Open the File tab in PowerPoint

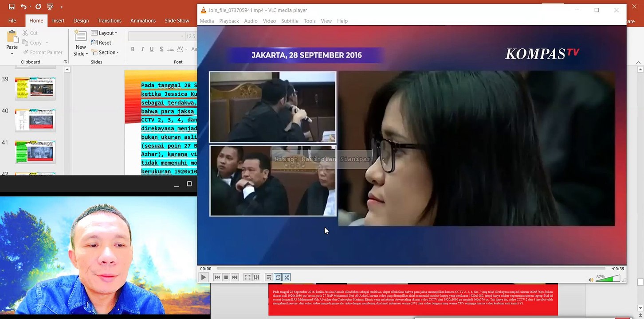tap(12, 20)
